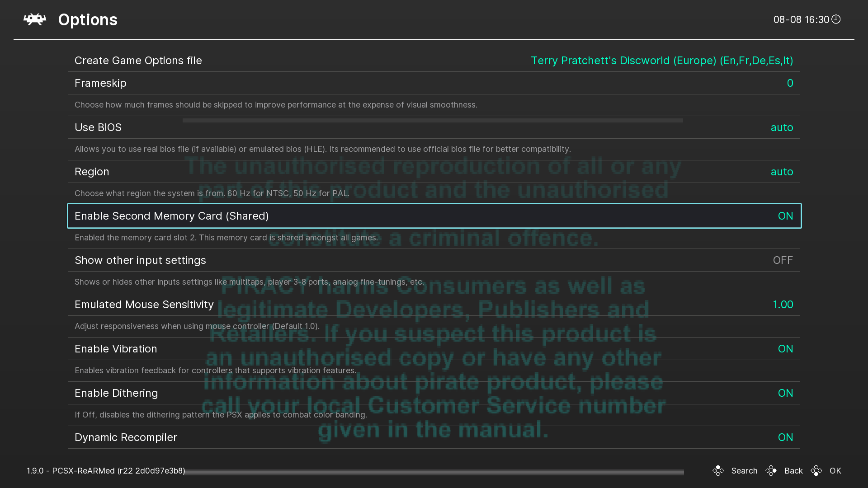Change the Use BIOS auto value
The width and height of the screenshot is (868, 488).
(x=782, y=127)
